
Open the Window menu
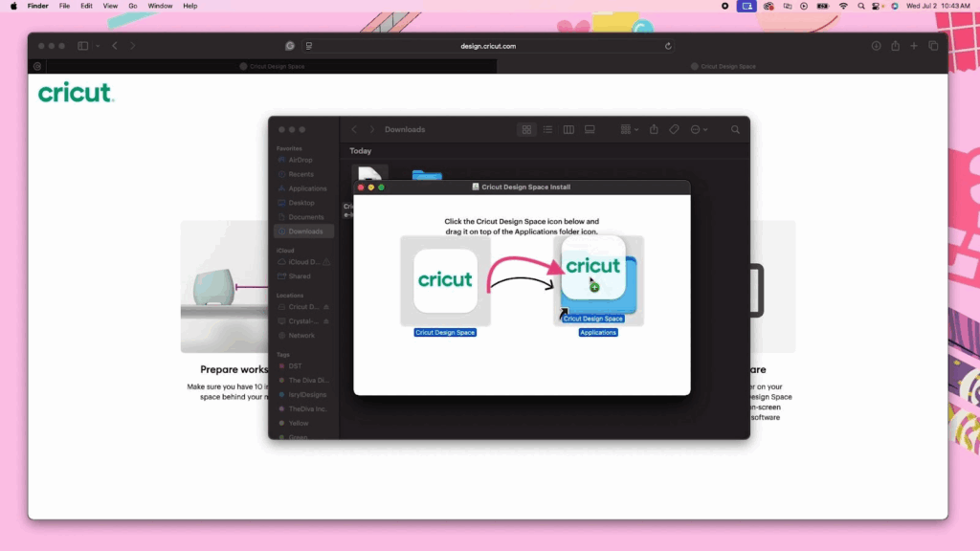[160, 6]
